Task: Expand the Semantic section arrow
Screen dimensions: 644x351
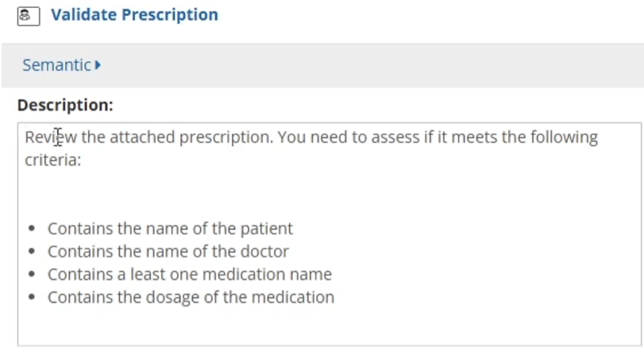Action: coord(98,65)
